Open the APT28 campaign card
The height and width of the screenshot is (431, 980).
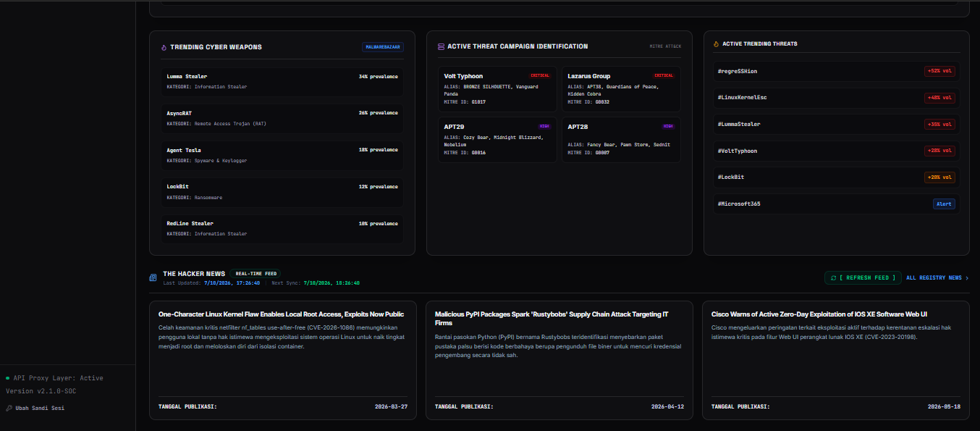click(621, 140)
